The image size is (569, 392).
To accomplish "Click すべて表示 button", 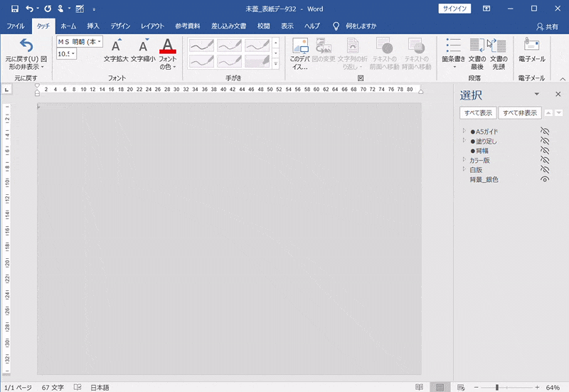I will click(478, 113).
